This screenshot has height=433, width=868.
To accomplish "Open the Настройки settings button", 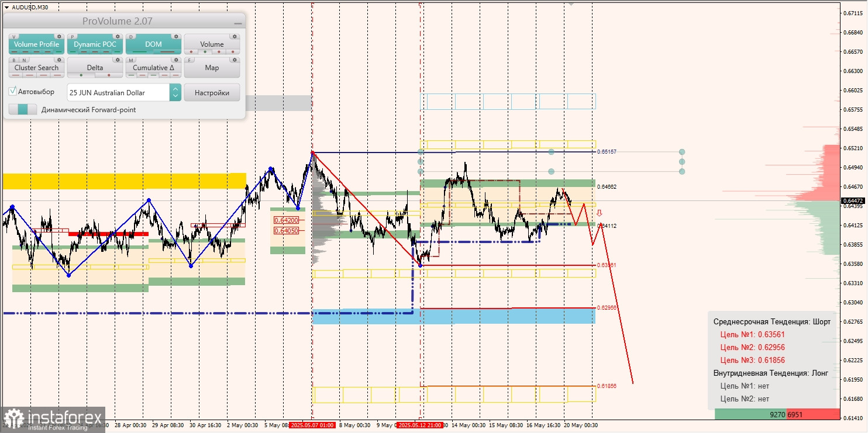I will click(212, 92).
